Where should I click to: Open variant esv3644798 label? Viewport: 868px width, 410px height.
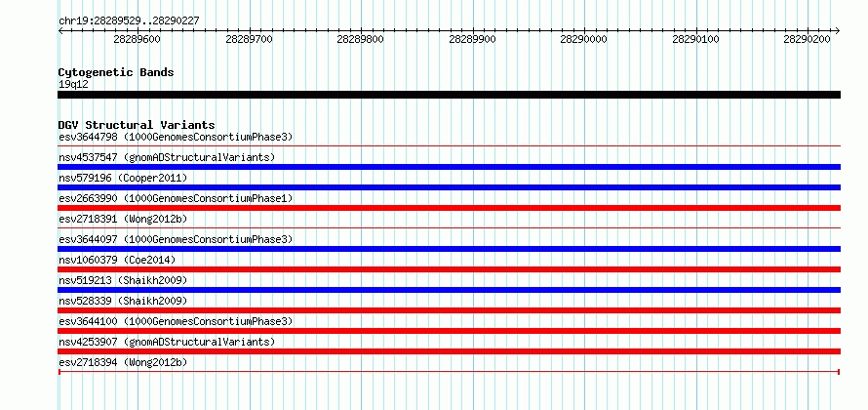click(176, 137)
